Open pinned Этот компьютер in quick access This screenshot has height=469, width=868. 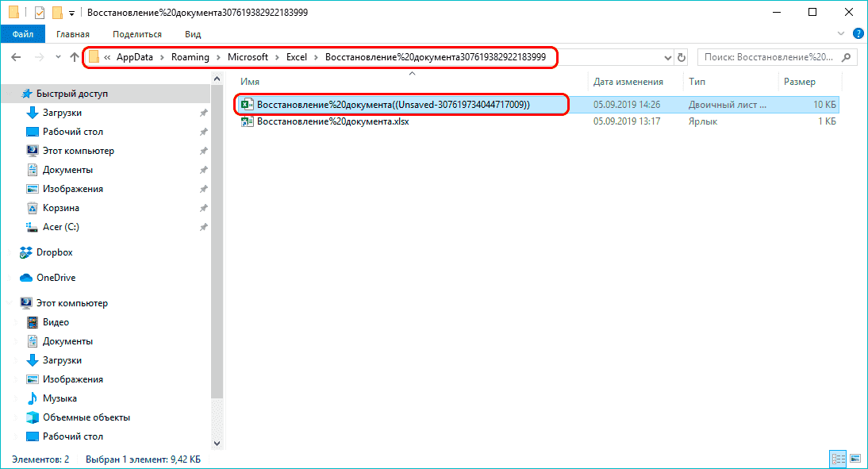pos(78,151)
